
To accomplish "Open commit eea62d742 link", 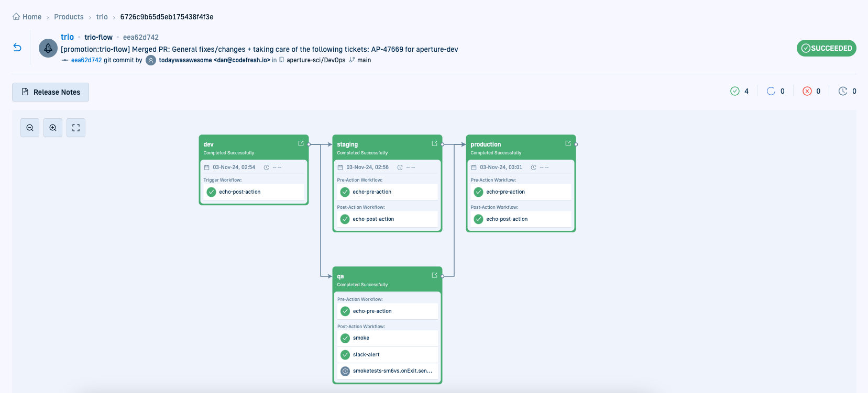I will pyautogui.click(x=86, y=60).
